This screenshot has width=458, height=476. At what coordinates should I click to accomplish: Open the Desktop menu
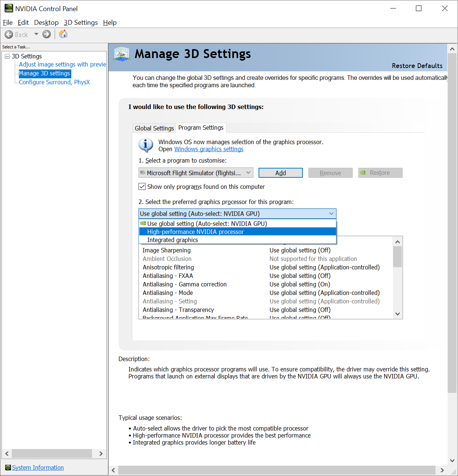(x=46, y=23)
